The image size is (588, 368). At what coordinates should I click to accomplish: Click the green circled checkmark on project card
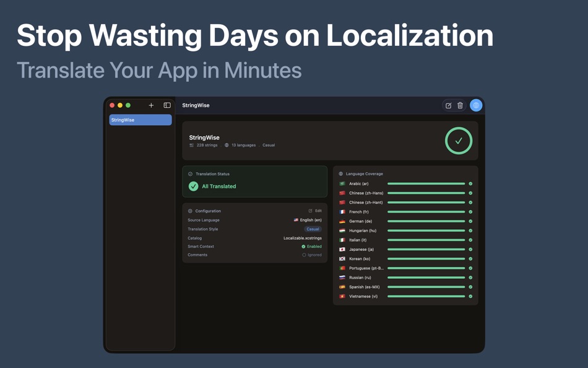(x=458, y=141)
